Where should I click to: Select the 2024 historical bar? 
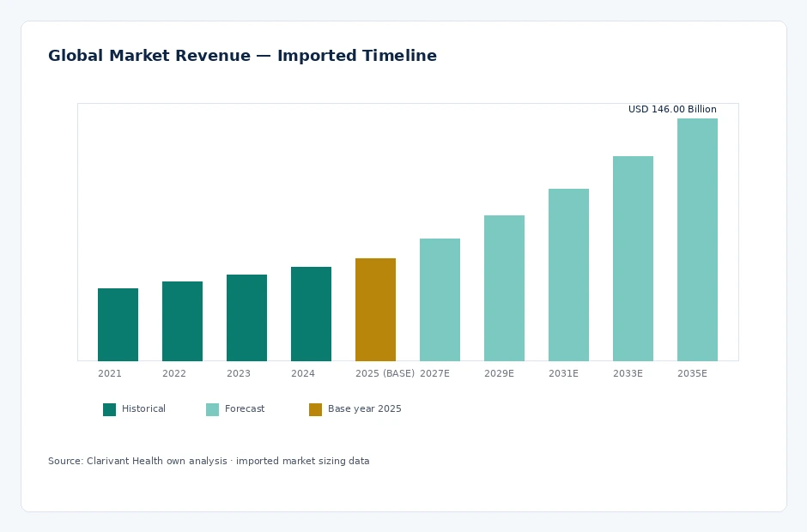click(x=311, y=314)
